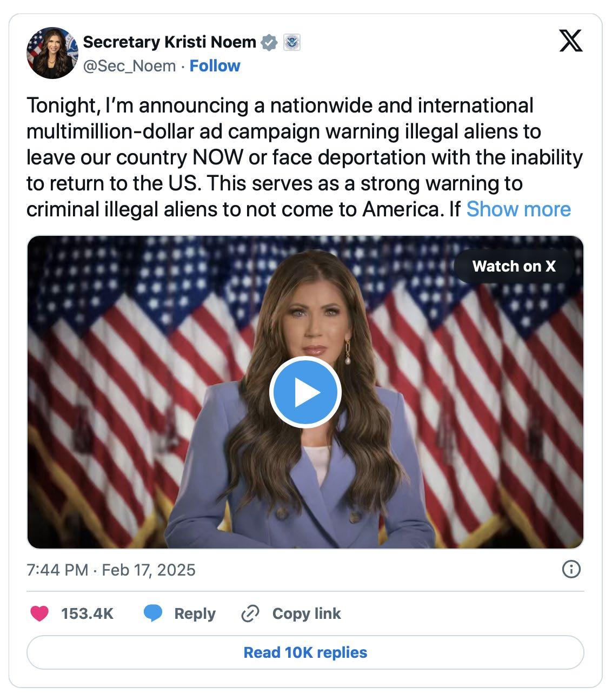Follow the @Sec_Noem account
The width and height of the screenshot is (612, 700).
coord(215,66)
